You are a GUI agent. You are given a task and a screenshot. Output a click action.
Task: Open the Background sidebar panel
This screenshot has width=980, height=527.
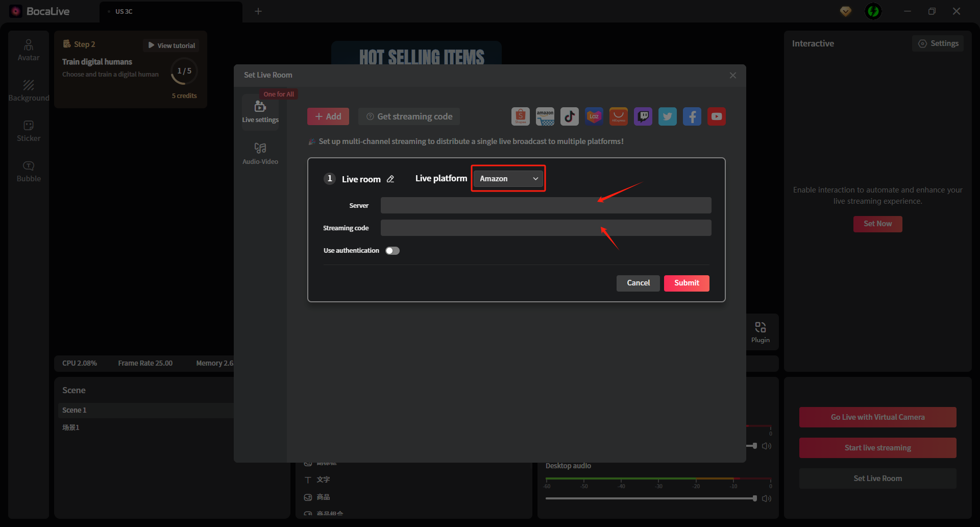point(29,91)
